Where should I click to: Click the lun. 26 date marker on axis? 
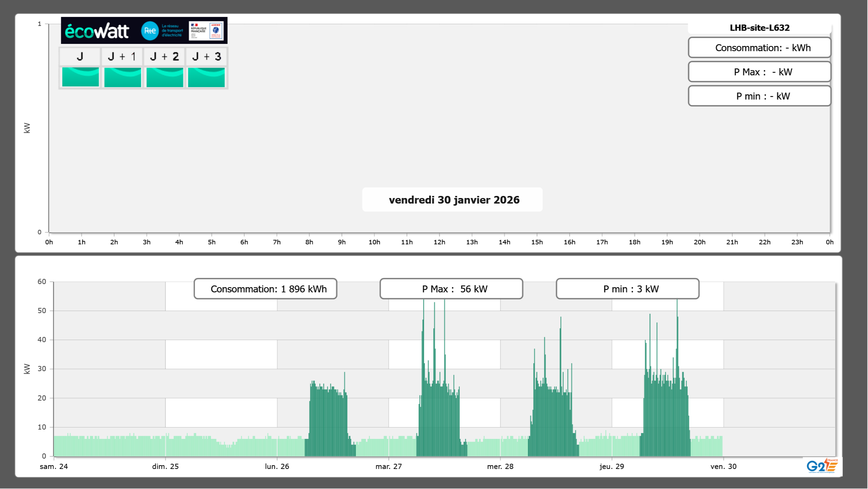pyautogui.click(x=277, y=466)
